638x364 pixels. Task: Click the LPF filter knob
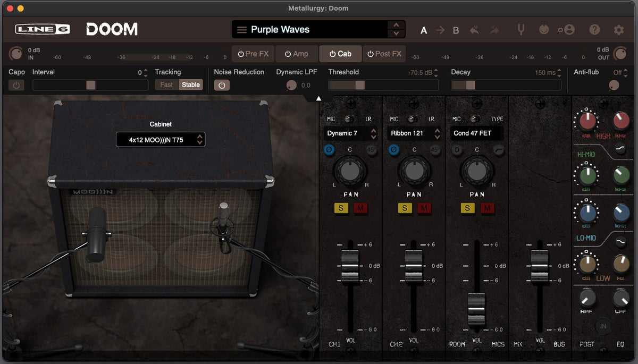pos(620,298)
